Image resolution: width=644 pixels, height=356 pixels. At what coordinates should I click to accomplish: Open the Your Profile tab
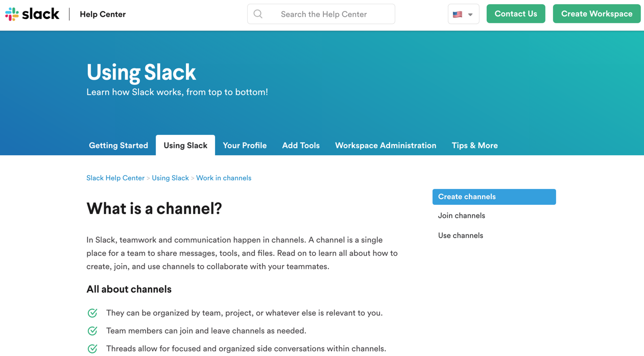click(245, 146)
